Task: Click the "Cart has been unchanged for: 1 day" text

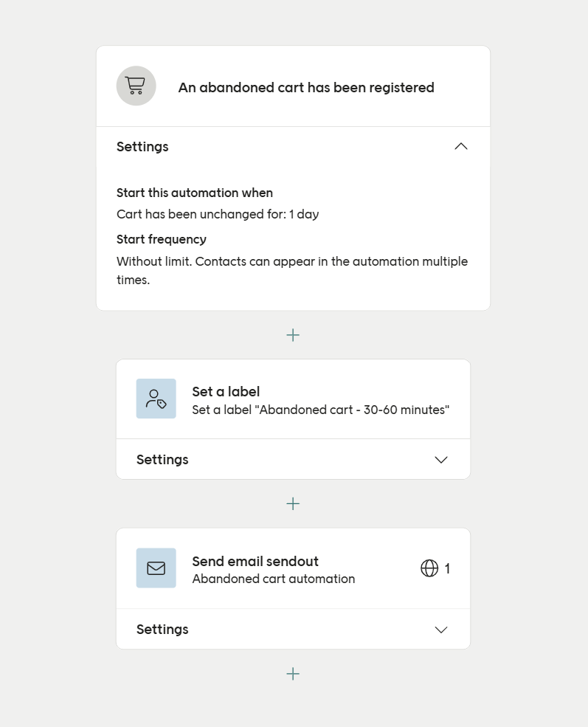Action: pos(218,215)
